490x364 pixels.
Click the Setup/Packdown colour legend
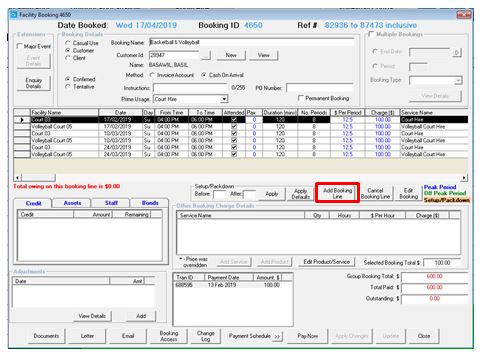pos(446,200)
